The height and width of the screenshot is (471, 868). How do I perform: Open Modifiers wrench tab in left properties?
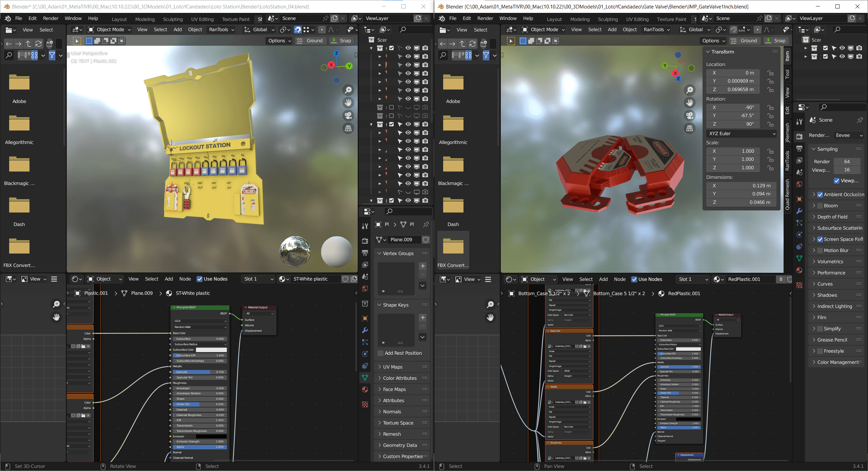click(x=365, y=330)
